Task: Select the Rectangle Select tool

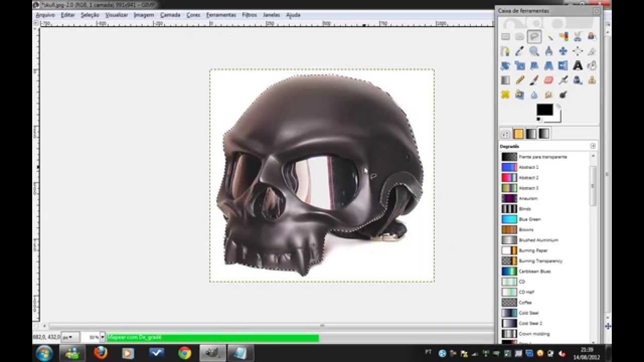Action: coord(505,37)
